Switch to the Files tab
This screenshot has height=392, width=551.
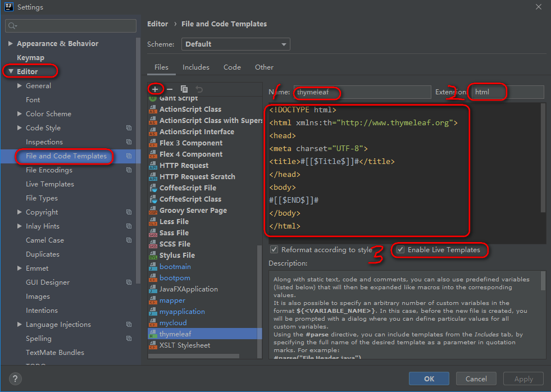161,67
